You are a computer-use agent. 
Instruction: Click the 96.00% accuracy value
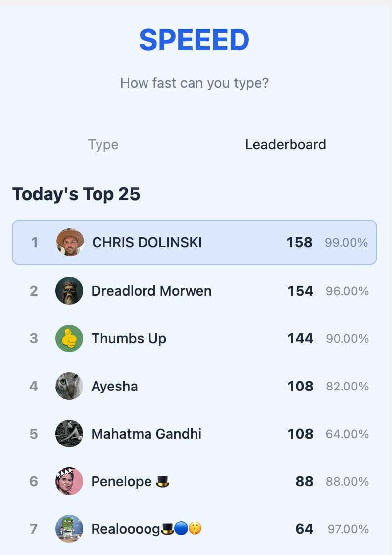pos(347,291)
